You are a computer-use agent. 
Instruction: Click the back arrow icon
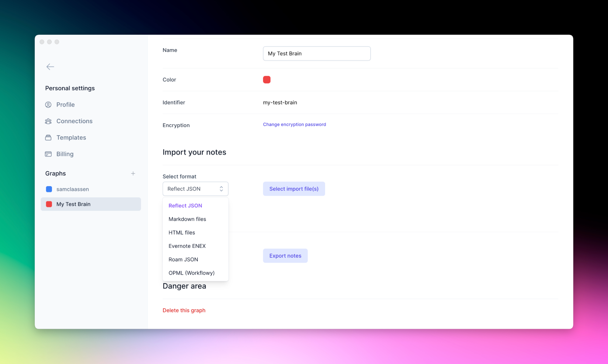50,67
